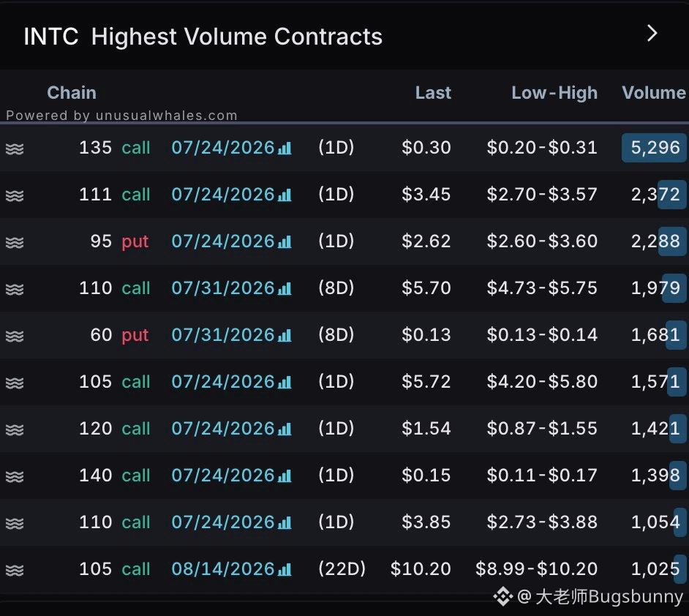
Task: Open the 07/24/2026 date link for 105 call
Action: pos(223,382)
